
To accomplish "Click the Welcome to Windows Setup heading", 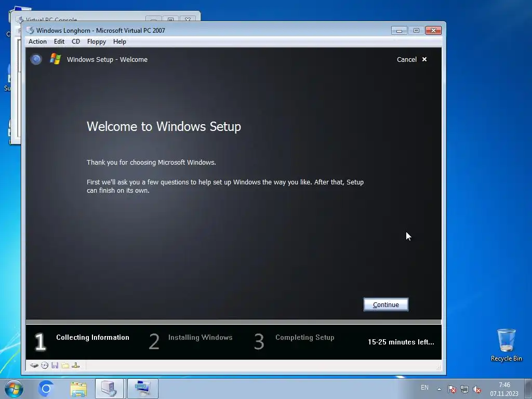I will pos(164,127).
